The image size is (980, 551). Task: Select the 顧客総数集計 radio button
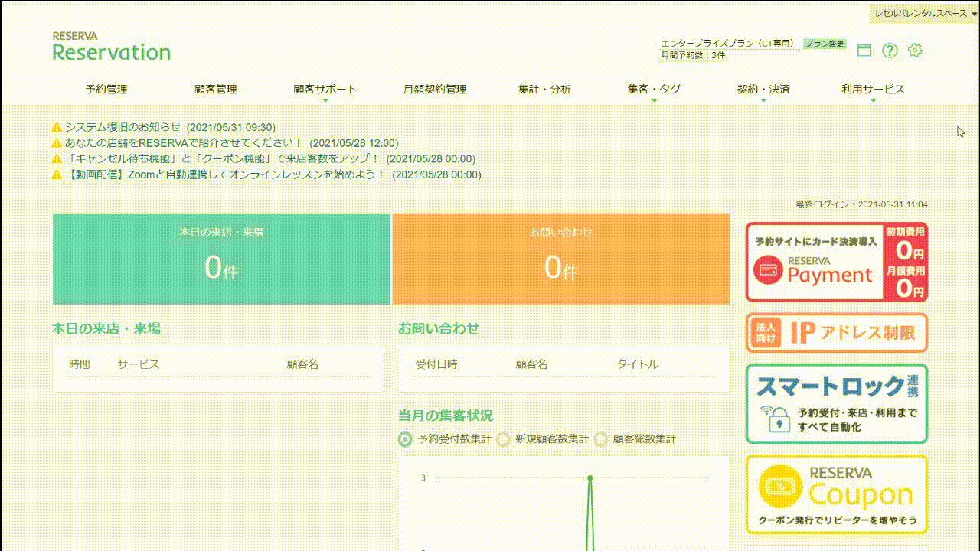coord(602,439)
